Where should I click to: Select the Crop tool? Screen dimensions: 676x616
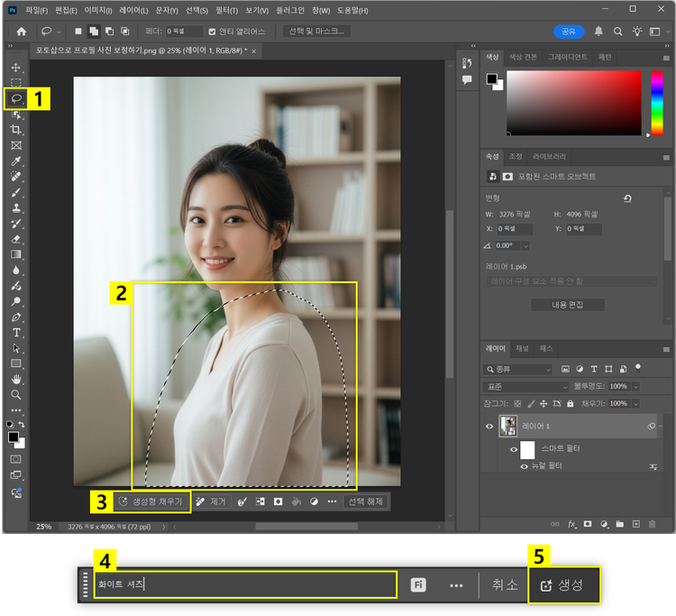tap(16, 130)
